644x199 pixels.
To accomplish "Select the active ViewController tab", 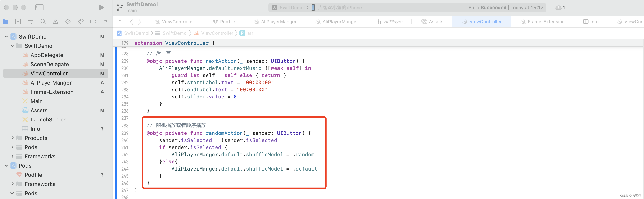I will [482, 22].
